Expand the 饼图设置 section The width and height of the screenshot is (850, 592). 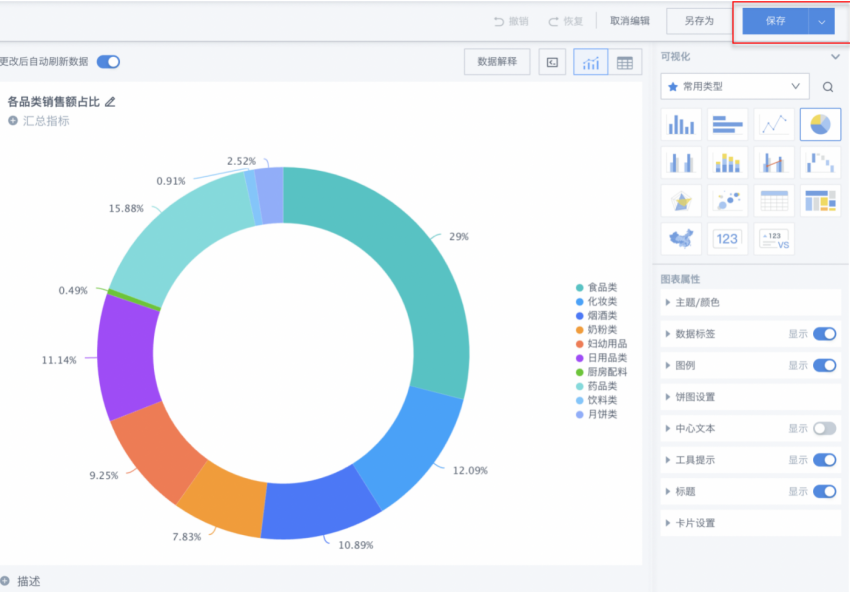pyautogui.click(x=695, y=397)
